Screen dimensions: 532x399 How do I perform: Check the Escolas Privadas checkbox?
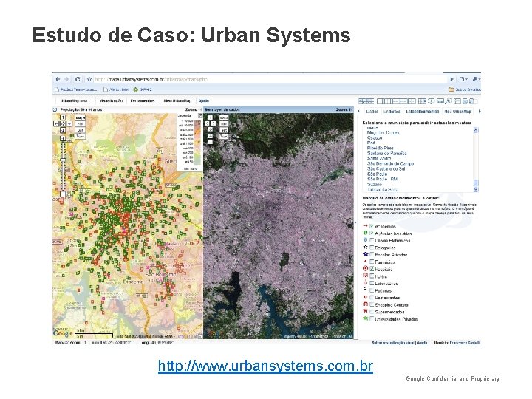point(372,254)
